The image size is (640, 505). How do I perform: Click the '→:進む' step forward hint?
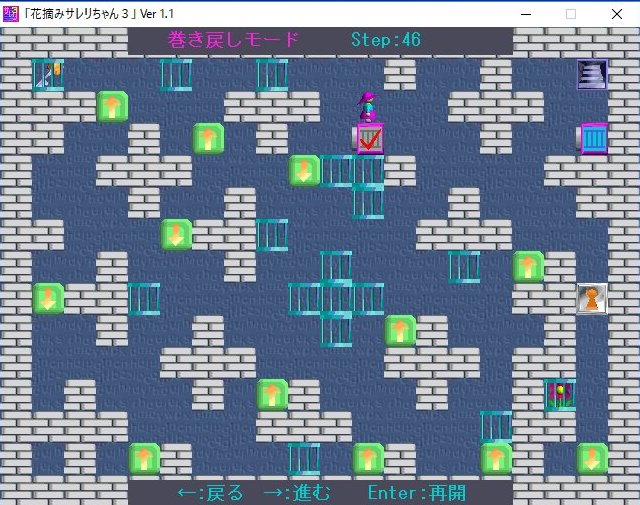[296, 492]
